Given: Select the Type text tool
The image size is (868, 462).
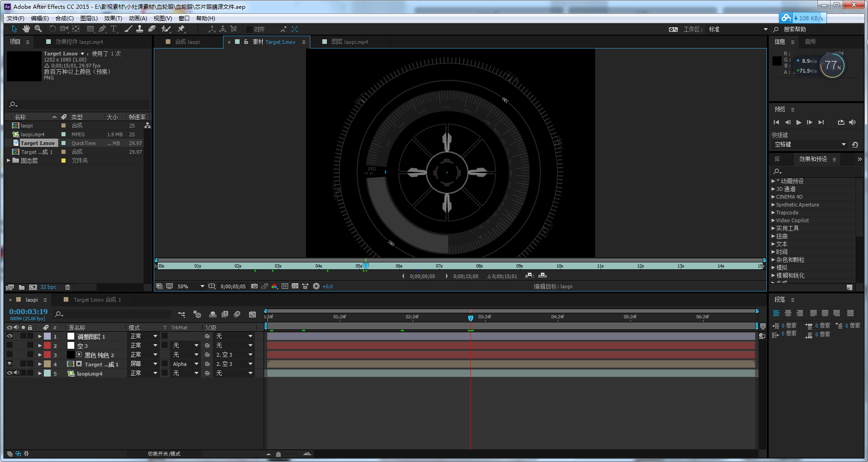Looking at the screenshot, I should click(x=114, y=29).
